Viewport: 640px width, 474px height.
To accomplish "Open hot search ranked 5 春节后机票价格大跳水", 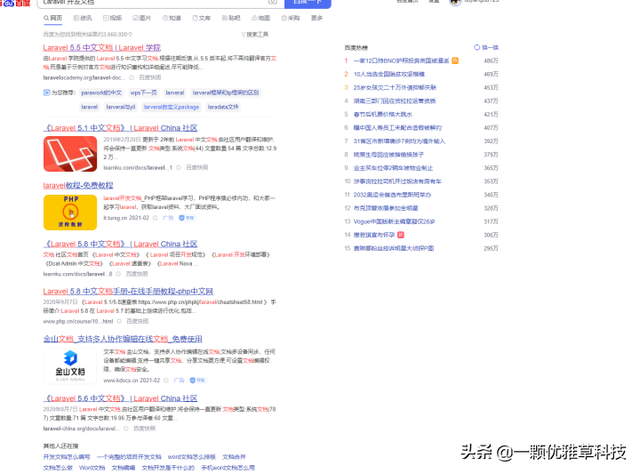I will point(383,114).
